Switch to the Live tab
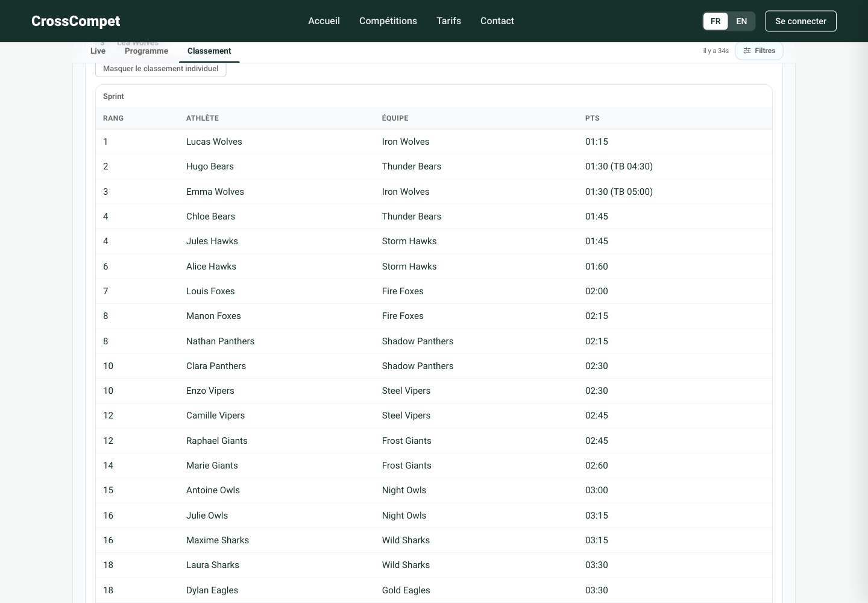This screenshot has width=868, height=603. coord(98,51)
